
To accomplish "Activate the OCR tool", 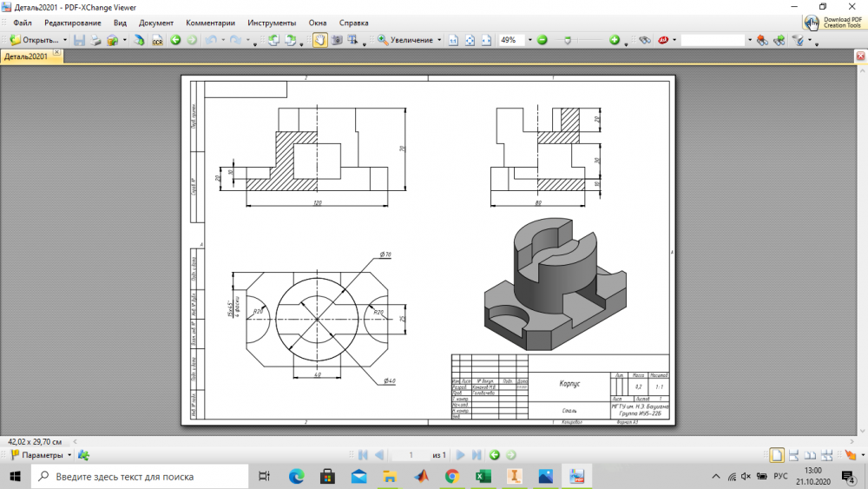I will [157, 40].
